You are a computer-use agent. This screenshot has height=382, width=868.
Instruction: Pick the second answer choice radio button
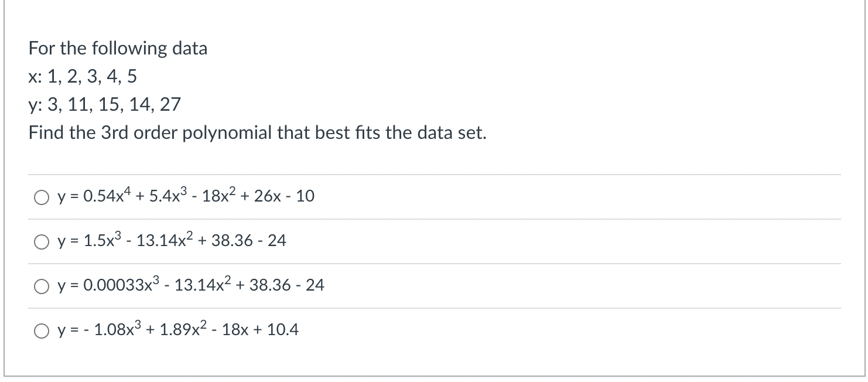pos(41,241)
